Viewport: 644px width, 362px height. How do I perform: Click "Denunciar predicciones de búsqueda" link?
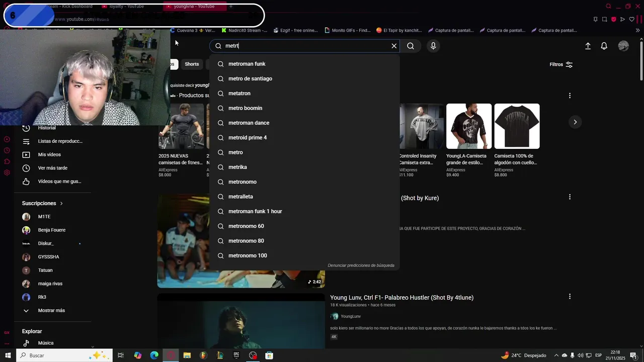pos(361,265)
